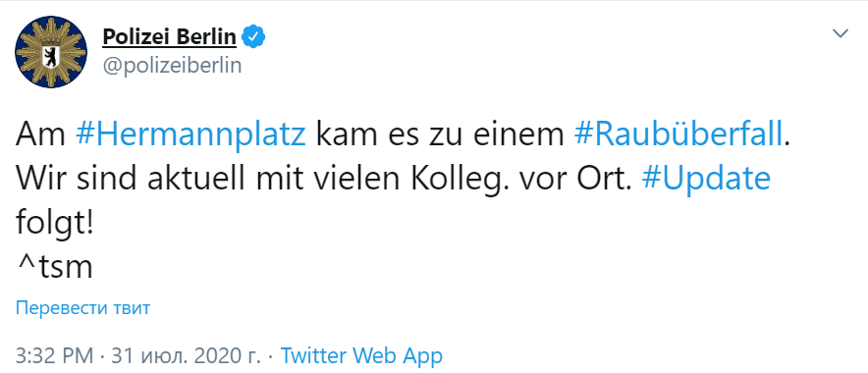The height and width of the screenshot is (373, 868).
Task: Click the gold star of the police badge avatar
Action: (x=51, y=52)
